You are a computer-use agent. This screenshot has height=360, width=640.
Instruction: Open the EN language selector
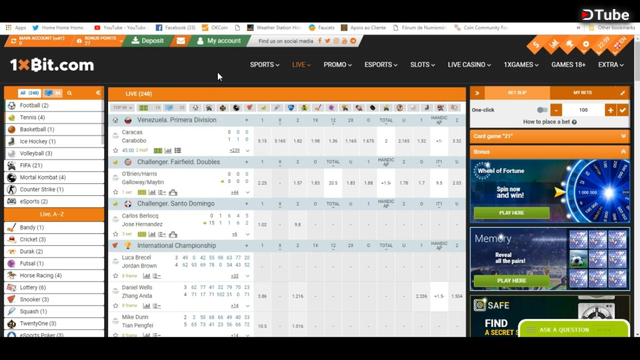coord(619,44)
